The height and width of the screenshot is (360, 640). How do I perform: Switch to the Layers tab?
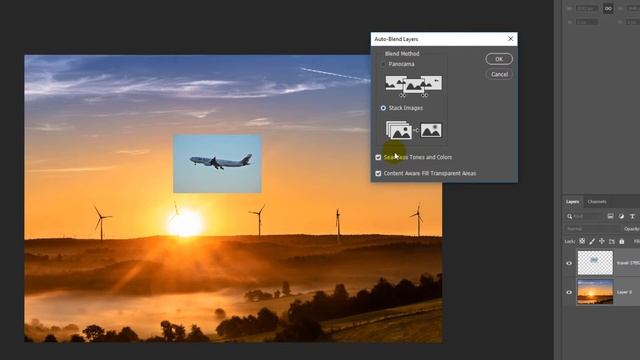tap(572, 202)
